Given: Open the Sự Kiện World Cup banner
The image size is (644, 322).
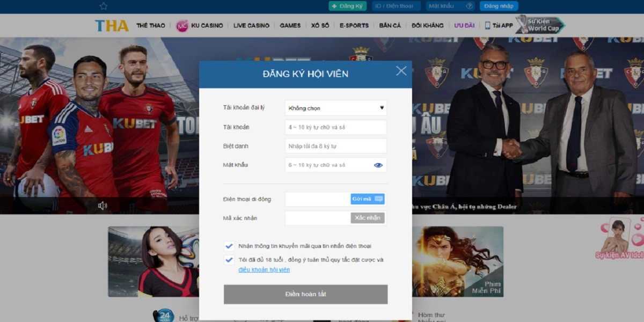Looking at the screenshot, I should coord(540,25).
